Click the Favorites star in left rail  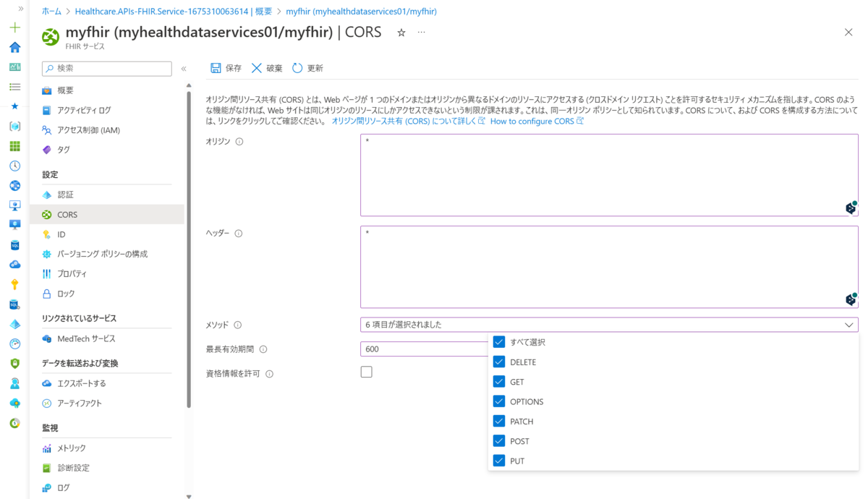pyautogui.click(x=14, y=106)
